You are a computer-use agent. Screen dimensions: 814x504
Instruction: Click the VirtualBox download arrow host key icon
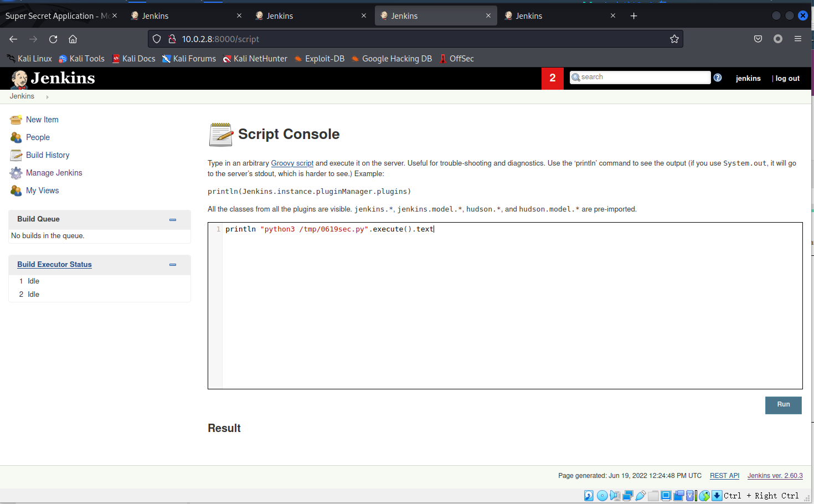coord(717,496)
